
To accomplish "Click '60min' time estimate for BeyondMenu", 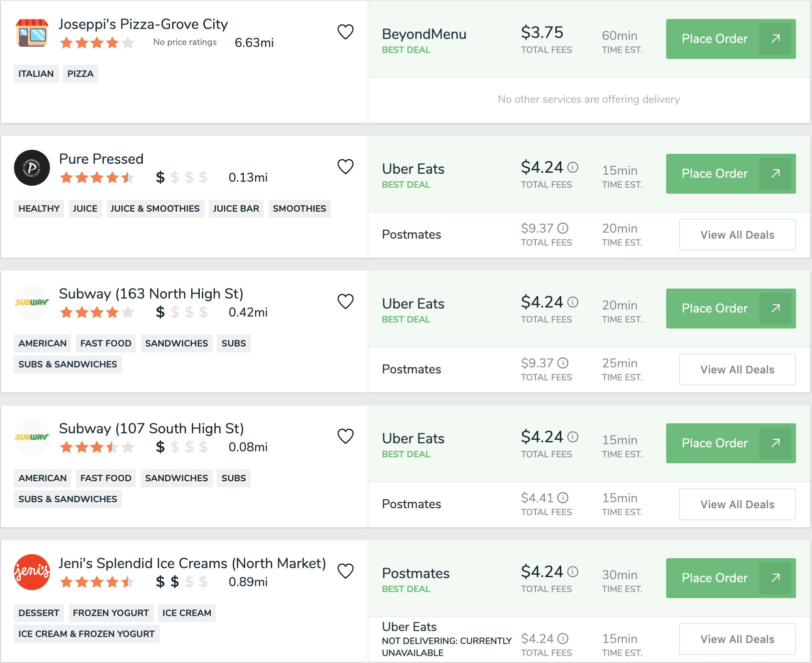I will tap(620, 36).
